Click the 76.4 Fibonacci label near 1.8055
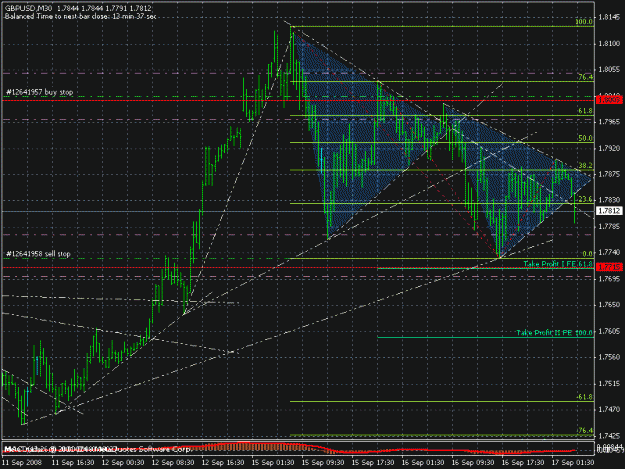 (585, 77)
